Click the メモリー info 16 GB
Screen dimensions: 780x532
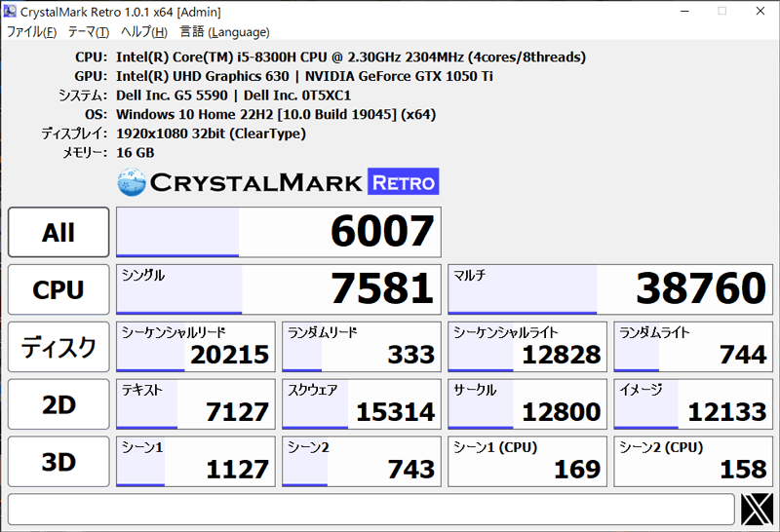coord(136,153)
